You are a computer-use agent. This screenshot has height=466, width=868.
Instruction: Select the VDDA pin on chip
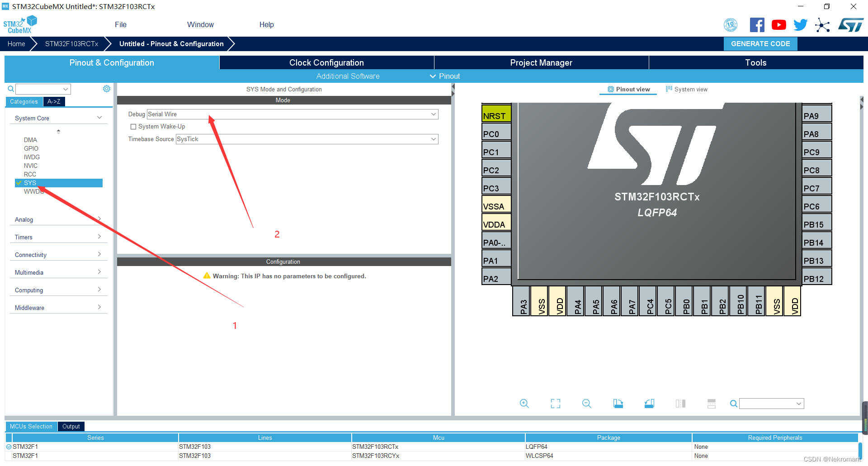496,222
